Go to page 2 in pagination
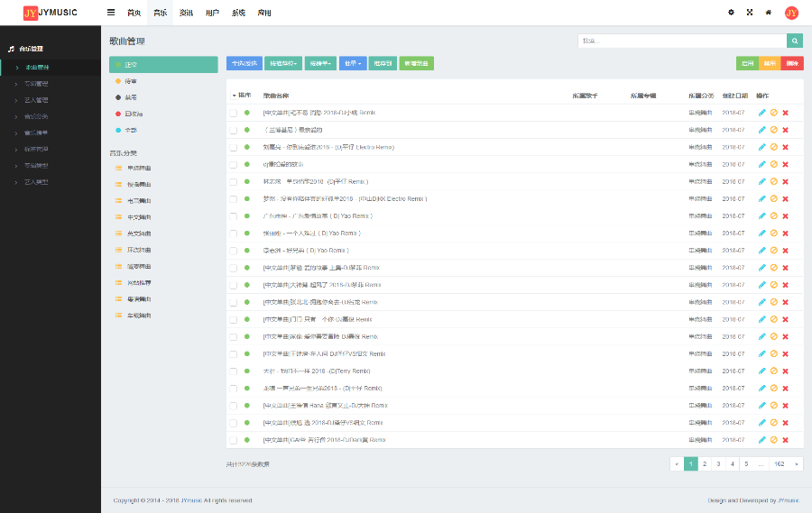Image resolution: width=812 pixels, height=513 pixels. (x=705, y=463)
